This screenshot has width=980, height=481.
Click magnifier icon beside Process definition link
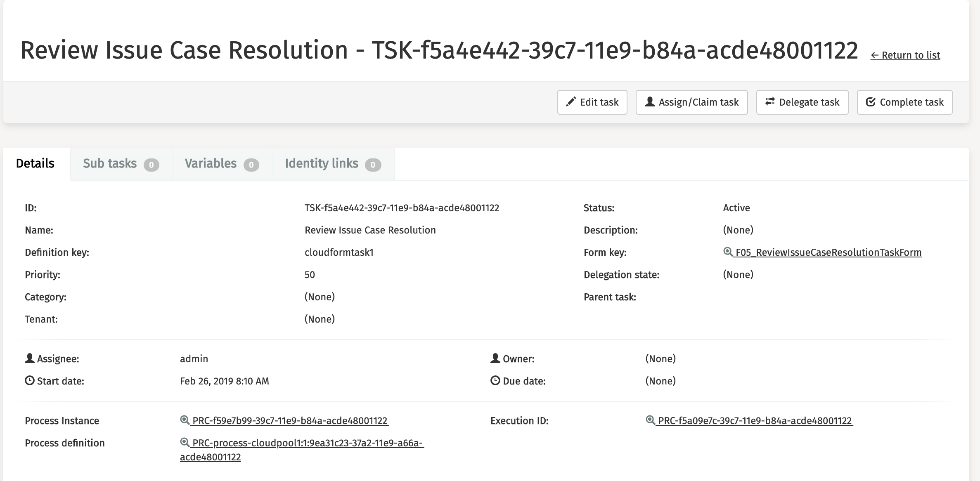tap(185, 442)
